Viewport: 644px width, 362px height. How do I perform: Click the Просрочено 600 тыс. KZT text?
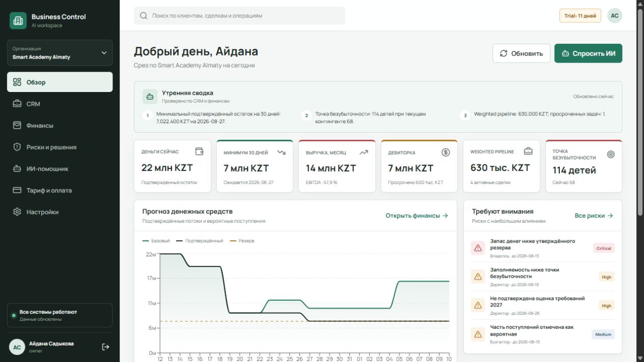(x=415, y=182)
